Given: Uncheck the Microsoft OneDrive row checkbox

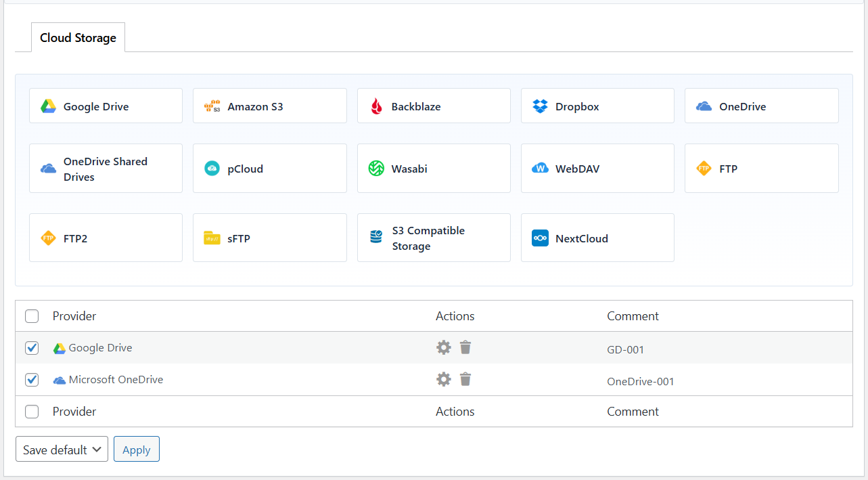Looking at the screenshot, I should pos(32,380).
